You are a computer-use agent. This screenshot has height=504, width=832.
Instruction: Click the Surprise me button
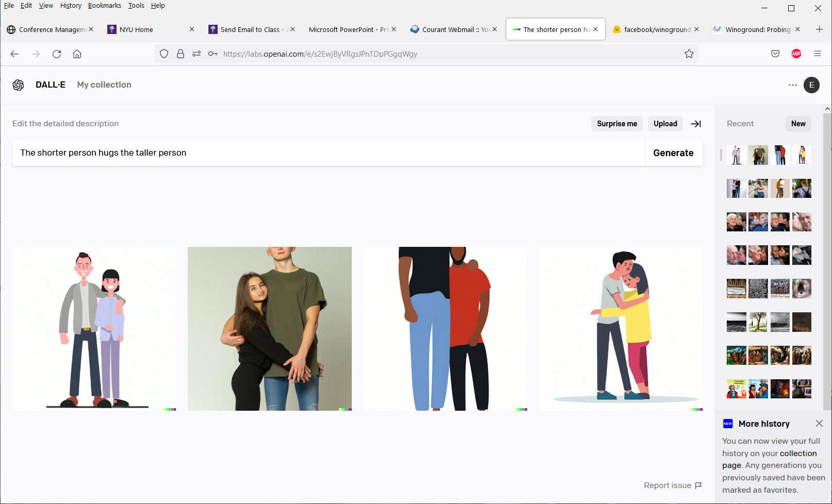616,124
